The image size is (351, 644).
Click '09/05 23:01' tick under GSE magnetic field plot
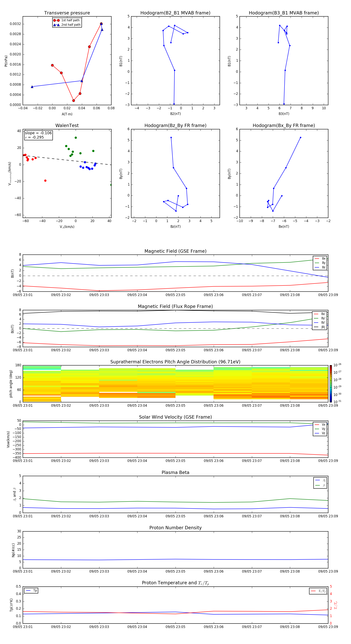[x=23, y=295]
